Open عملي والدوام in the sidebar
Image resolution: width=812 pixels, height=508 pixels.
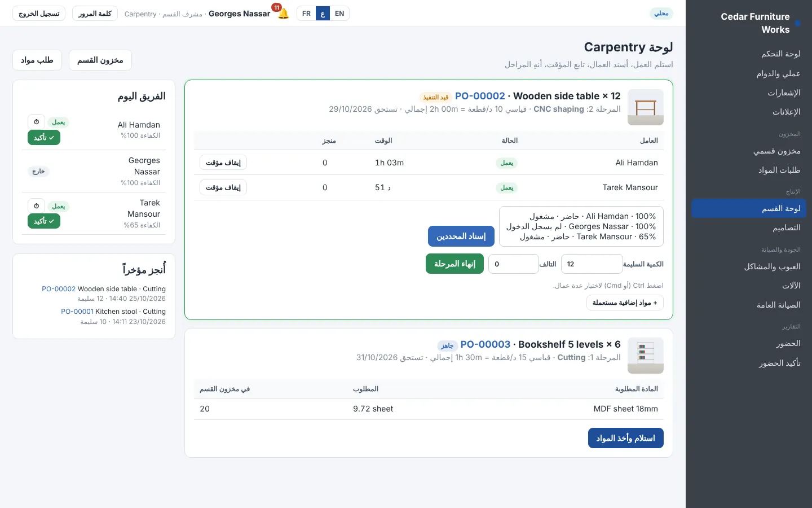[749, 73]
